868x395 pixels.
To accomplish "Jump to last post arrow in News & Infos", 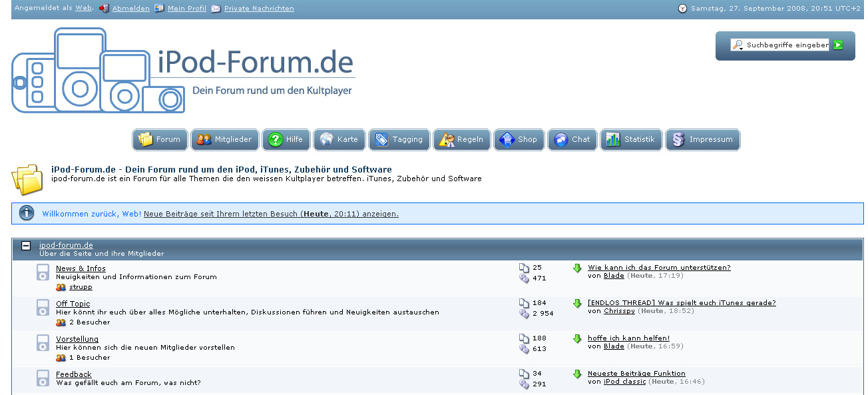I will pos(577,268).
